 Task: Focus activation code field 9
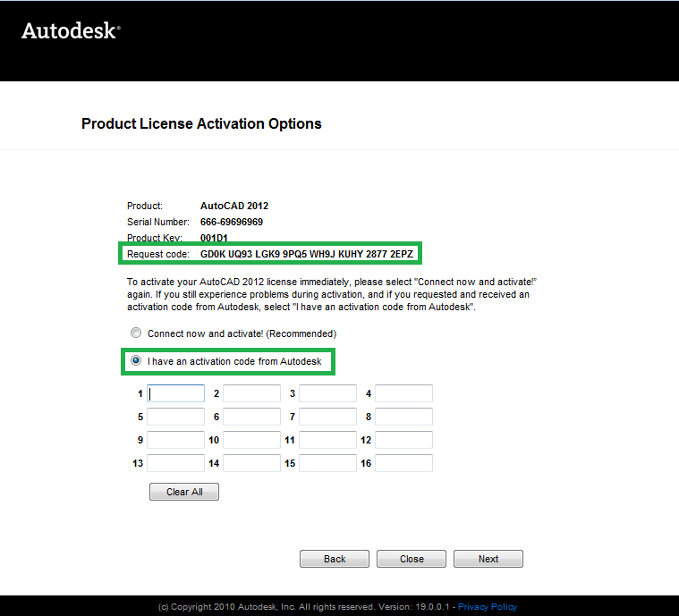(176, 440)
